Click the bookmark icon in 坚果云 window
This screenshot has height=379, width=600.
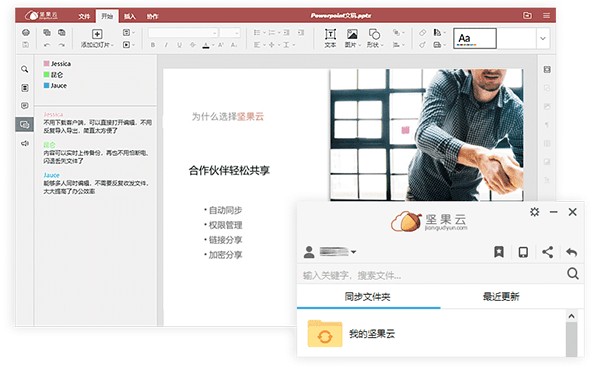tap(499, 252)
